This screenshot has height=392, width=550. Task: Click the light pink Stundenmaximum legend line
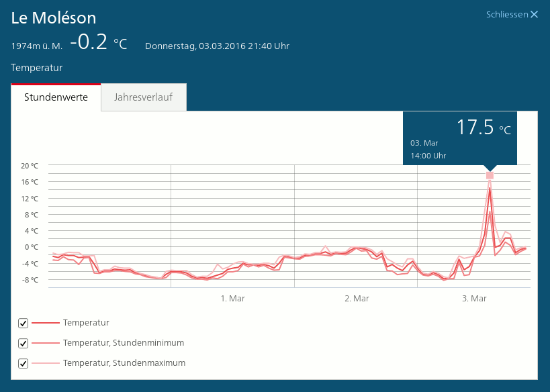45,363
